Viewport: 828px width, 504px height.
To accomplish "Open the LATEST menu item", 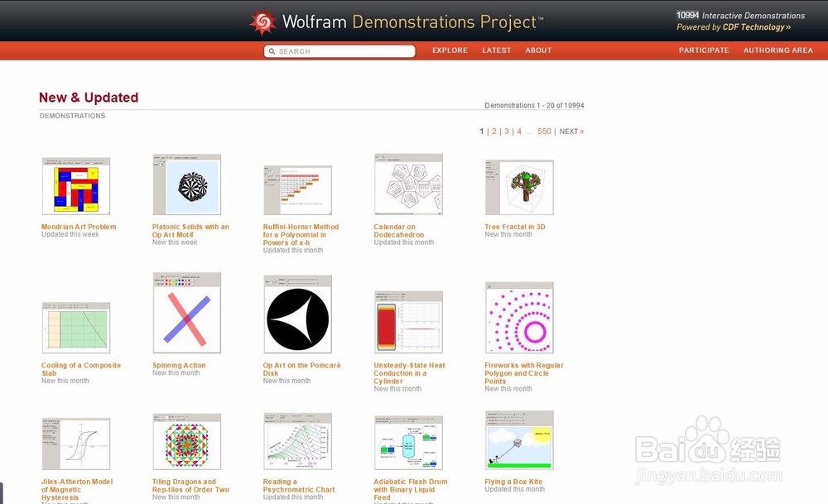I will tap(496, 50).
